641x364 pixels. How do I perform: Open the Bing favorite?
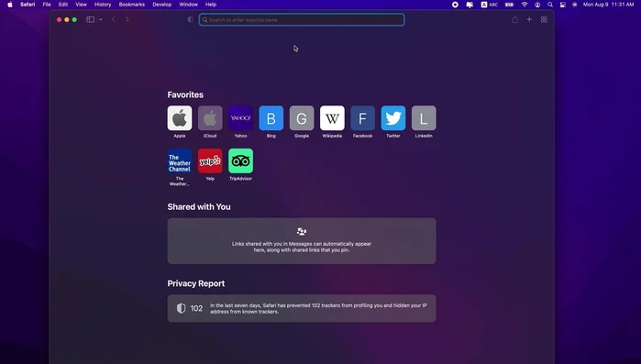[x=271, y=118]
